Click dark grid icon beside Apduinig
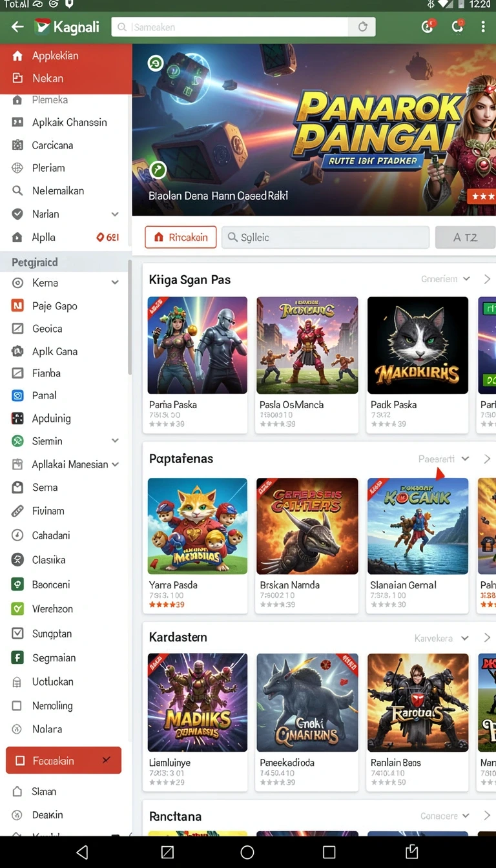The image size is (496, 868). tap(17, 418)
